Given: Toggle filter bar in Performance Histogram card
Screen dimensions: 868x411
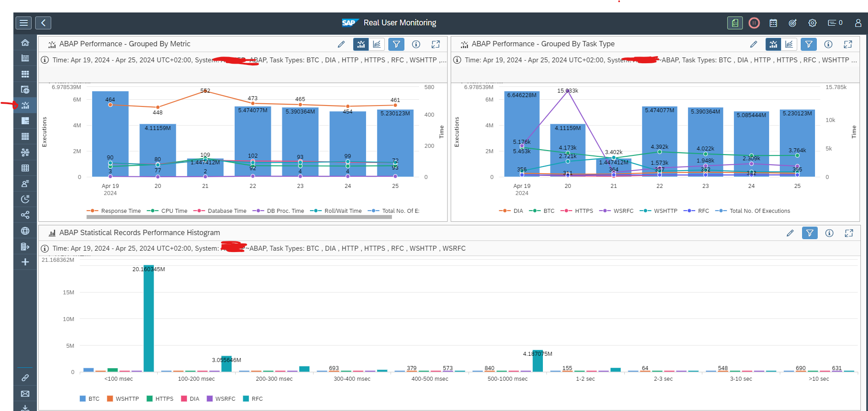Looking at the screenshot, I should point(810,233).
